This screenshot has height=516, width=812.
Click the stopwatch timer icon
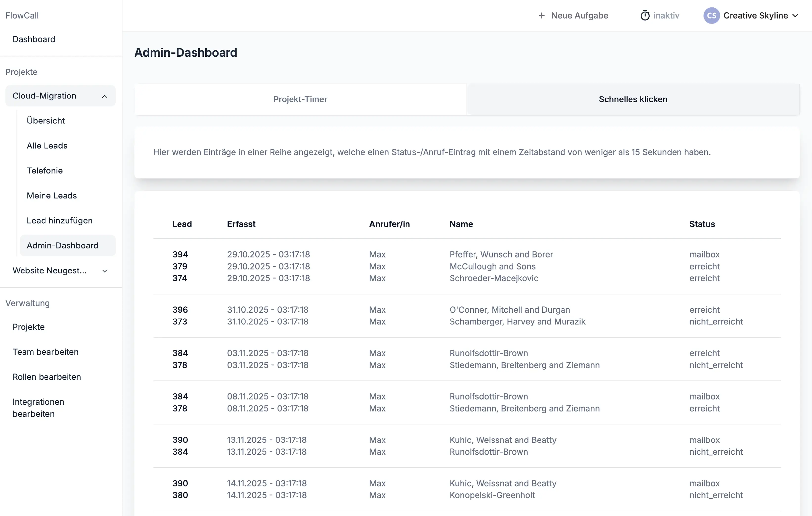pyautogui.click(x=645, y=16)
